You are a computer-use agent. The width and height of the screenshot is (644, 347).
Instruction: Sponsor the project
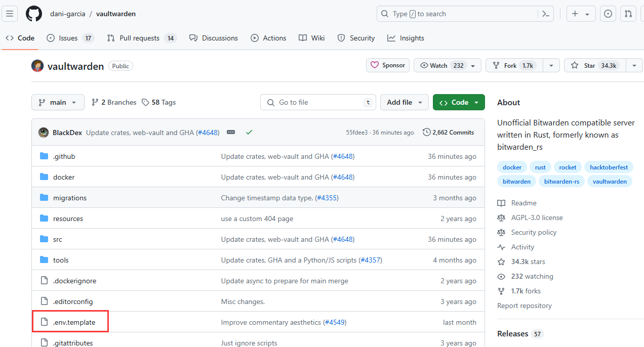pyautogui.click(x=388, y=65)
